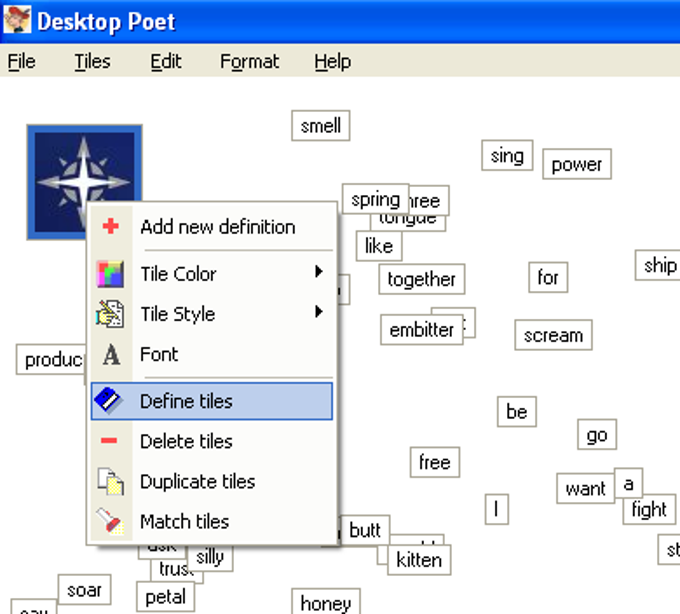This screenshot has height=614, width=680.
Task: Select the 'go' word tile
Action: coord(597,434)
